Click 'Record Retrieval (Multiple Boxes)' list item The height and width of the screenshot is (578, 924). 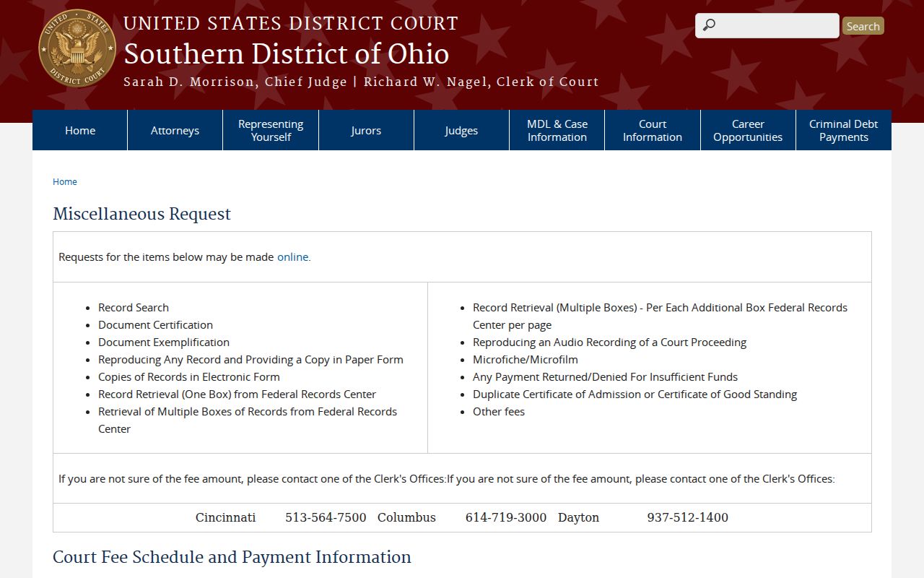660,316
